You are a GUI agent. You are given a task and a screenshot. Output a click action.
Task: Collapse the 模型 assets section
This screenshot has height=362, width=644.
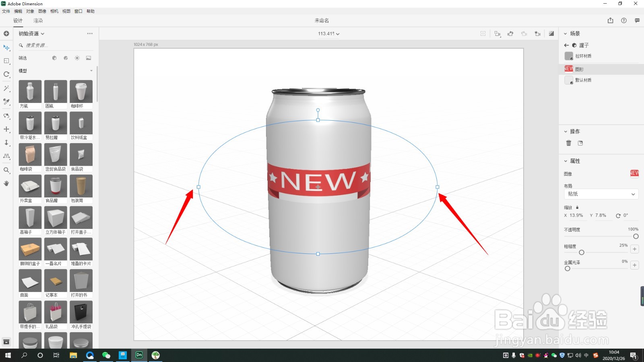91,71
